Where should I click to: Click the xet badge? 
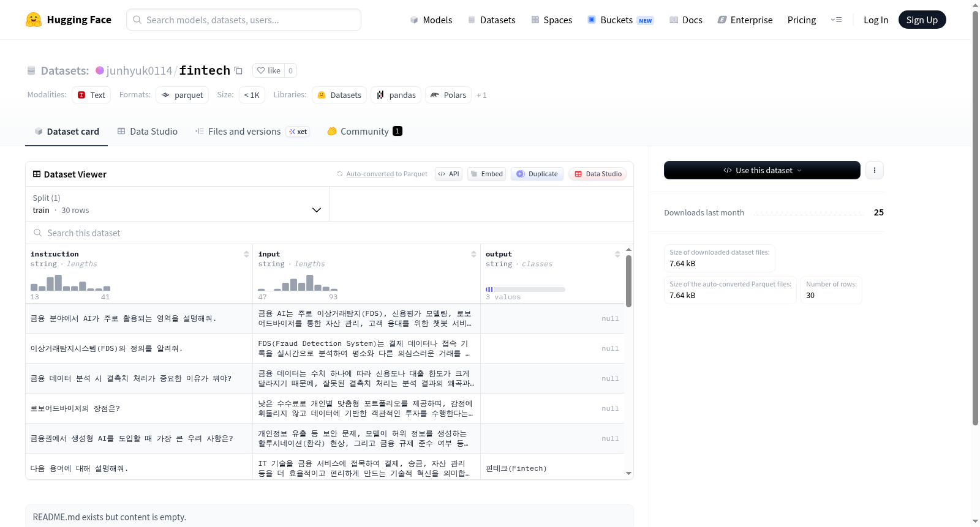coord(298,132)
